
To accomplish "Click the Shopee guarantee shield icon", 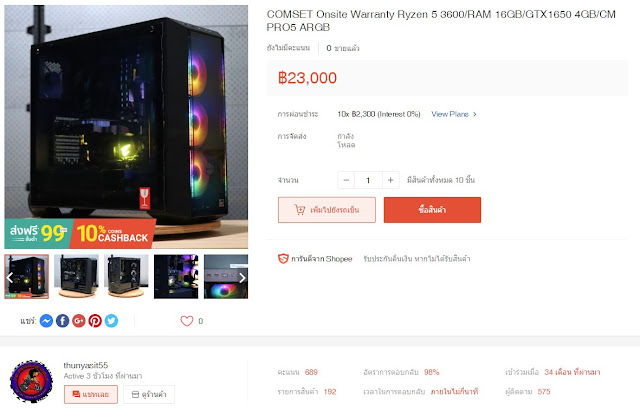I will [x=283, y=258].
